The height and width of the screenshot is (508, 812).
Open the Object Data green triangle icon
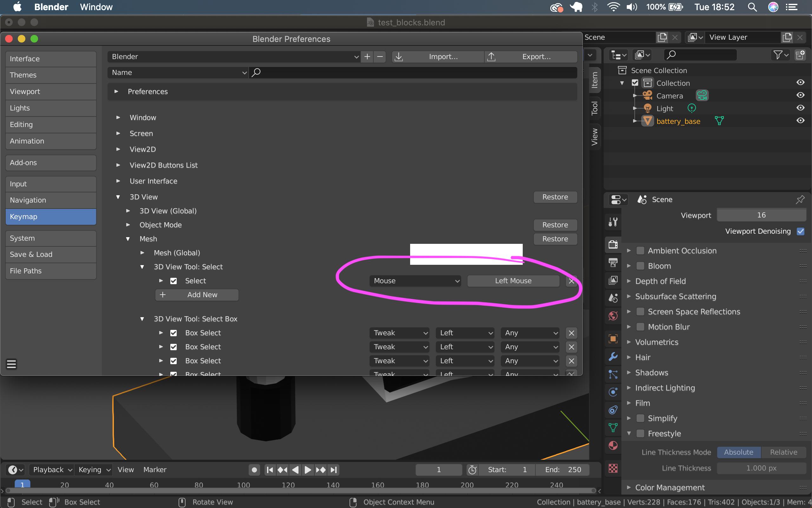613,428
